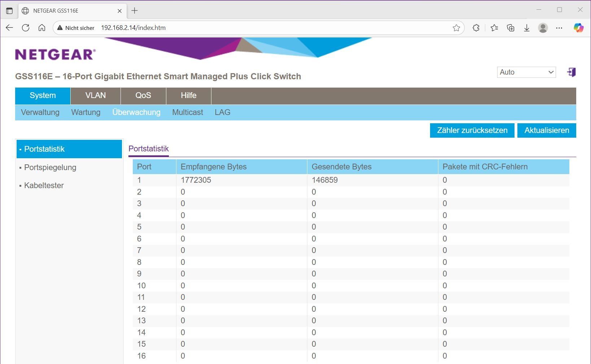Open Portspiegelung in the sidebar
The width and height of the screenshot is (591, 364).
coord(50,168)
